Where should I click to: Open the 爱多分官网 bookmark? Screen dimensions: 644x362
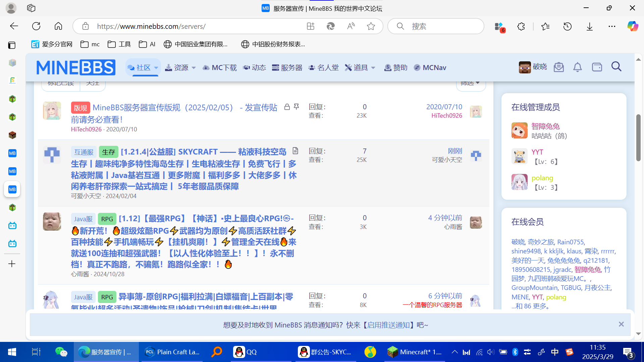tap(52, 44)
